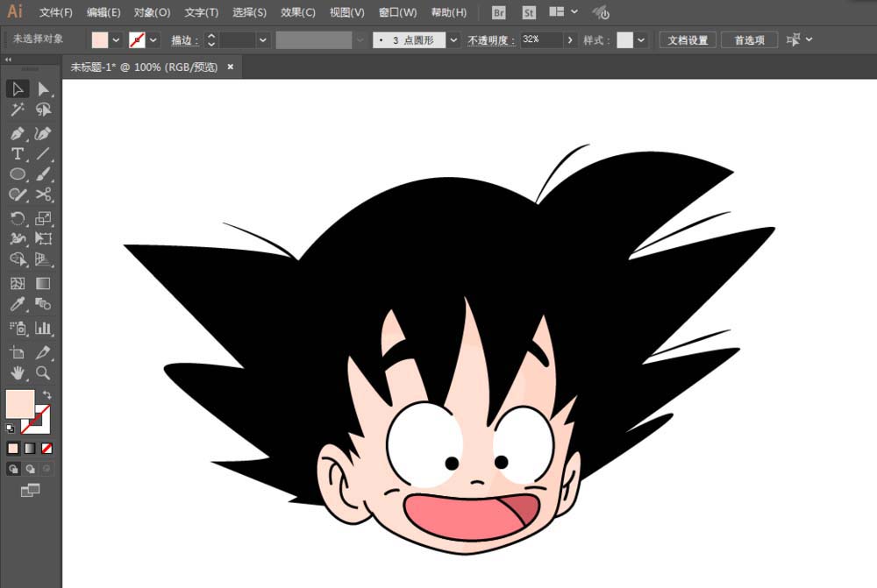
Task: Select the Warp tool
Action: click(x=18, y=238)
